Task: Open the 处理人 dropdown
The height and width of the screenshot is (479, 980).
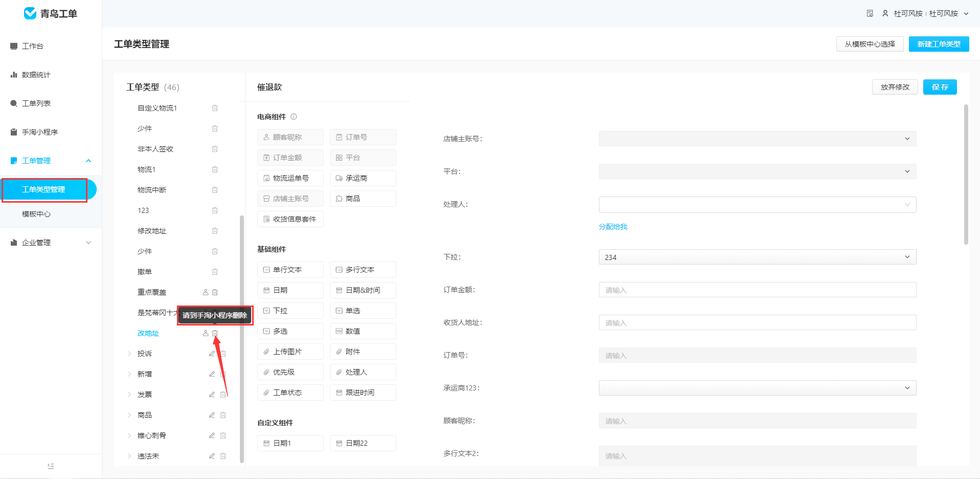Action: click(x=758, y=205)
